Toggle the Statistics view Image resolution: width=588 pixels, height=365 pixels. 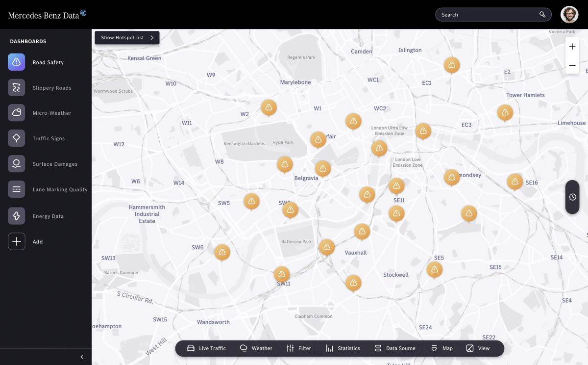click(343, 348)
